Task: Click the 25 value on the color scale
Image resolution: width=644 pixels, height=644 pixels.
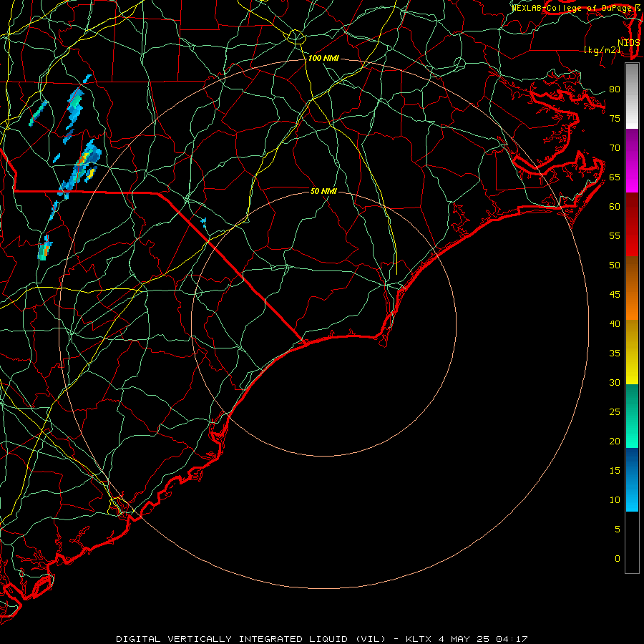Action: tap(615, 412)
